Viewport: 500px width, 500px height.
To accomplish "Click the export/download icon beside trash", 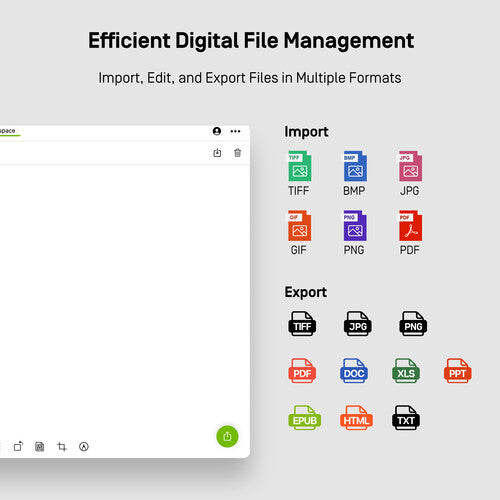I will point(217,153).
